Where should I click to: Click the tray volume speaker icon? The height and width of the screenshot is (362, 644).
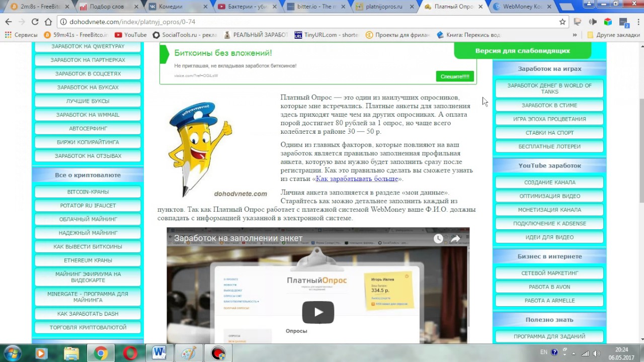click(x=597, y=352)
